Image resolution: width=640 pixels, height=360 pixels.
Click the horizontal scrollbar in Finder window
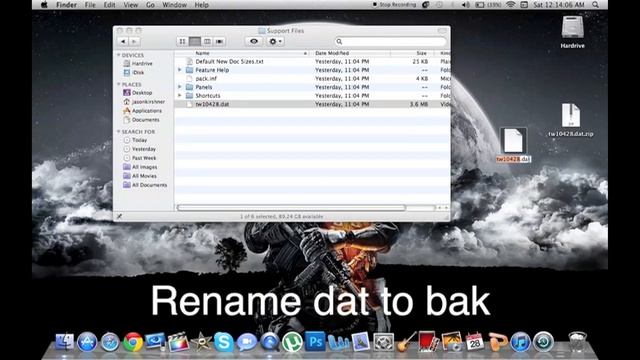291,208
